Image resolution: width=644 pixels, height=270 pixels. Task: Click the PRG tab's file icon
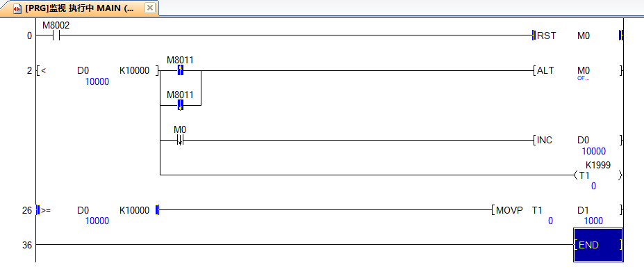[17, 9]
